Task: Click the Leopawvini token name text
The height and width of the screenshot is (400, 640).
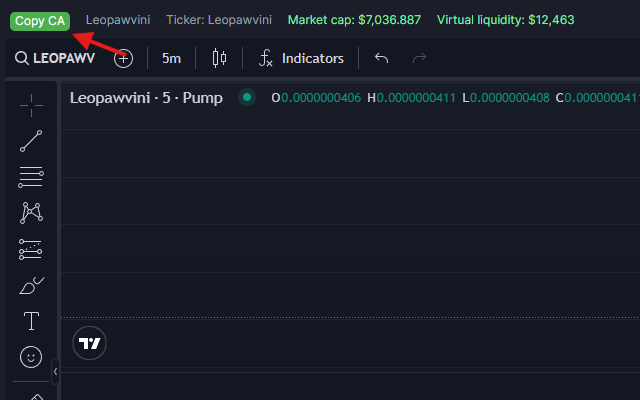Action: 118,20
